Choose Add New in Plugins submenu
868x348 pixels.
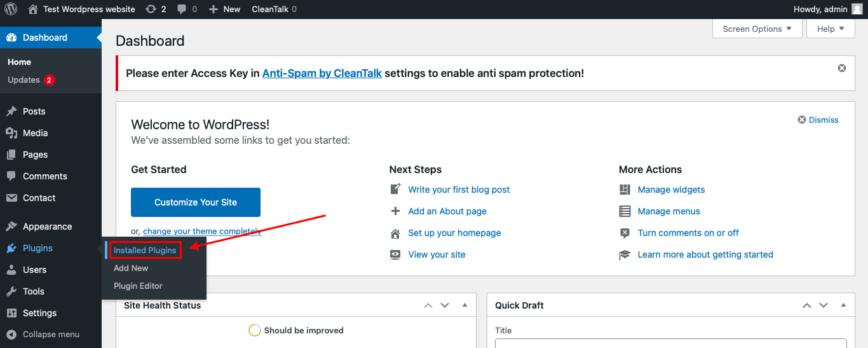[131, 268]
